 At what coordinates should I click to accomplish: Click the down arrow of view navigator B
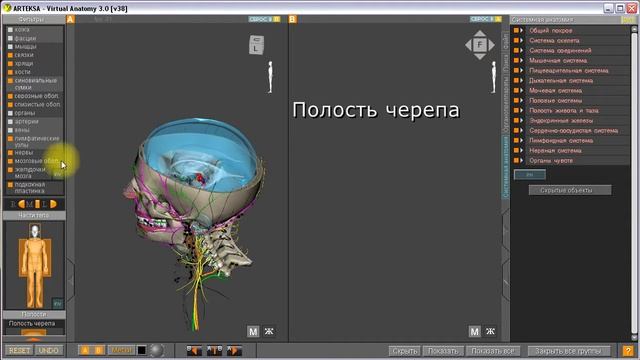[480, 56]
